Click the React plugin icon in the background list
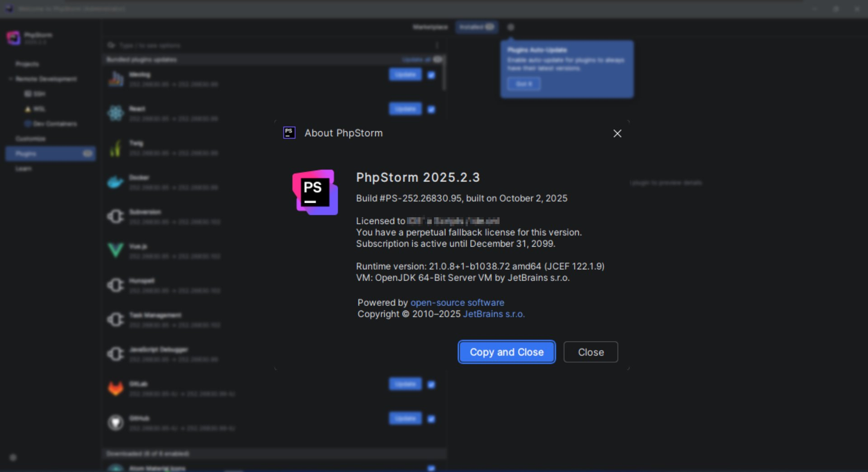 pos(116,113)
